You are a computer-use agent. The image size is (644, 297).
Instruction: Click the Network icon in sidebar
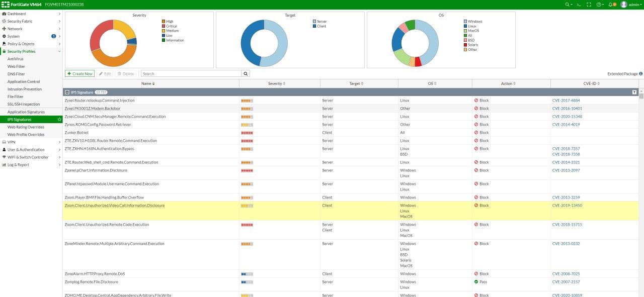click(4, 29)
